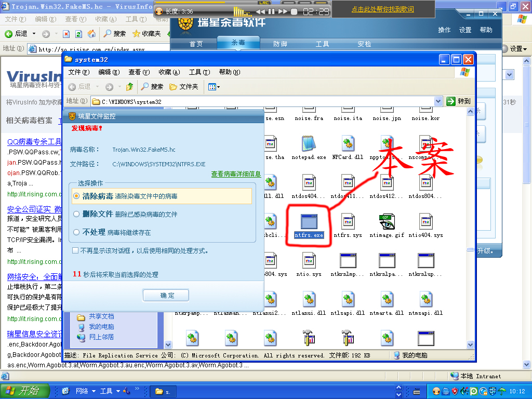The height and width of the screenshot is (399, 532).
Task: Skip to next track in music player
Action: click(283, 11)
